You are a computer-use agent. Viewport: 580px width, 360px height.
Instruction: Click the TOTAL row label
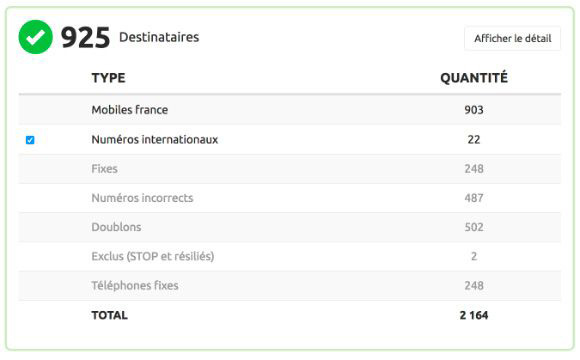(x=109, y=315)
